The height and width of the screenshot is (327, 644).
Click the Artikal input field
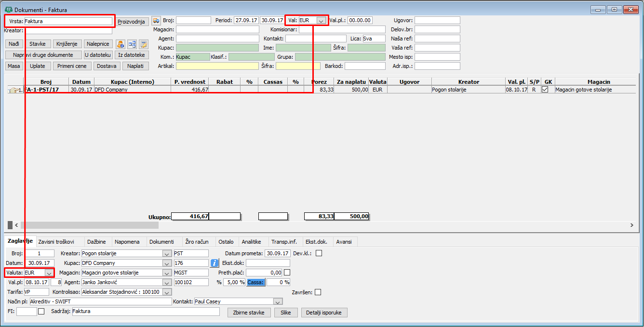pos(217,66)
